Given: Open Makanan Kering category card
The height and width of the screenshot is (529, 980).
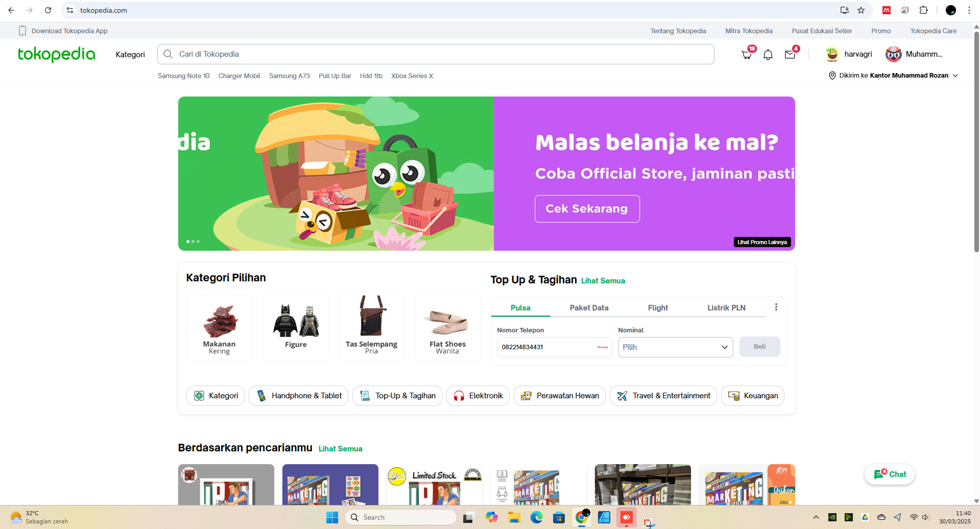Looking at the screenshot, I should (220, 328).
